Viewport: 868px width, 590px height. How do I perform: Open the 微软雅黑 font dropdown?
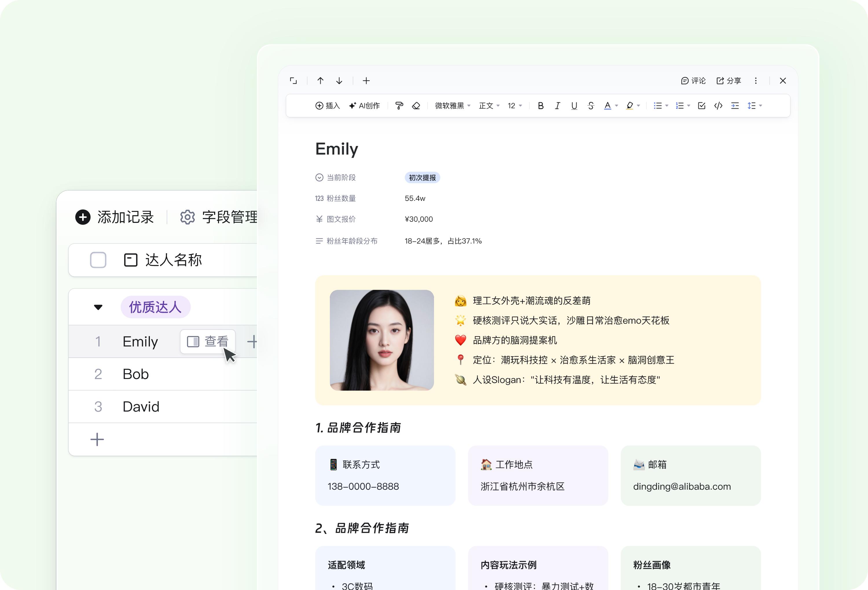[452, 106]
